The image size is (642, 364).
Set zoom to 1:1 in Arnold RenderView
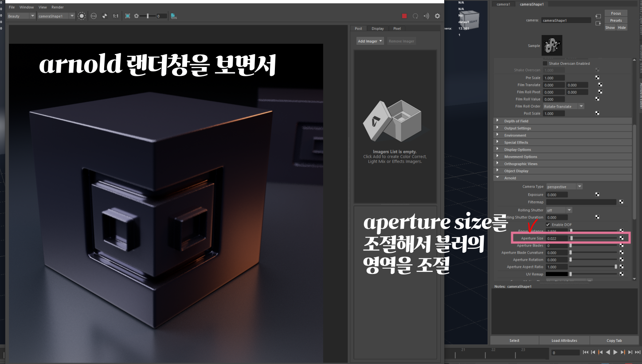click(115, 16)
